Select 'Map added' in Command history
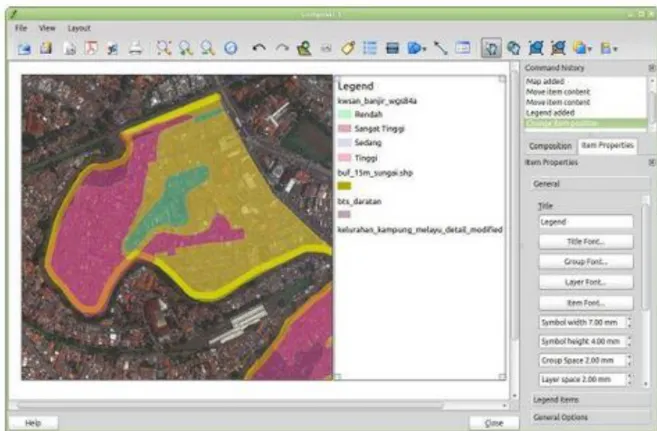Image resolution: width=657 pixels, height=431 pixels. [585, 81]
